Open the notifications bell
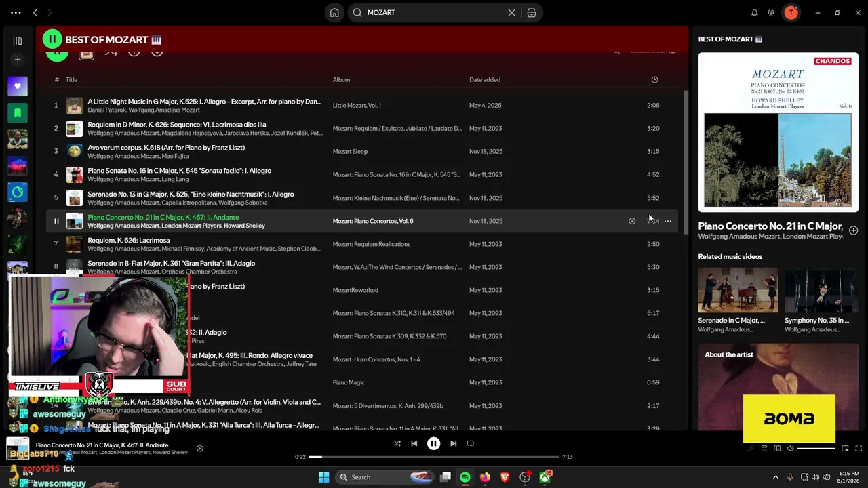 (x=754, y=12)
